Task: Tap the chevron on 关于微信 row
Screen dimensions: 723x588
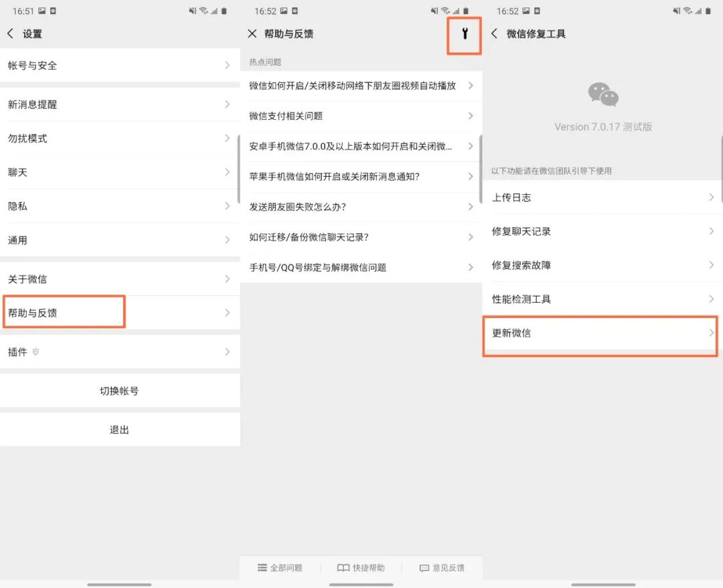Action: click(228, 279)
